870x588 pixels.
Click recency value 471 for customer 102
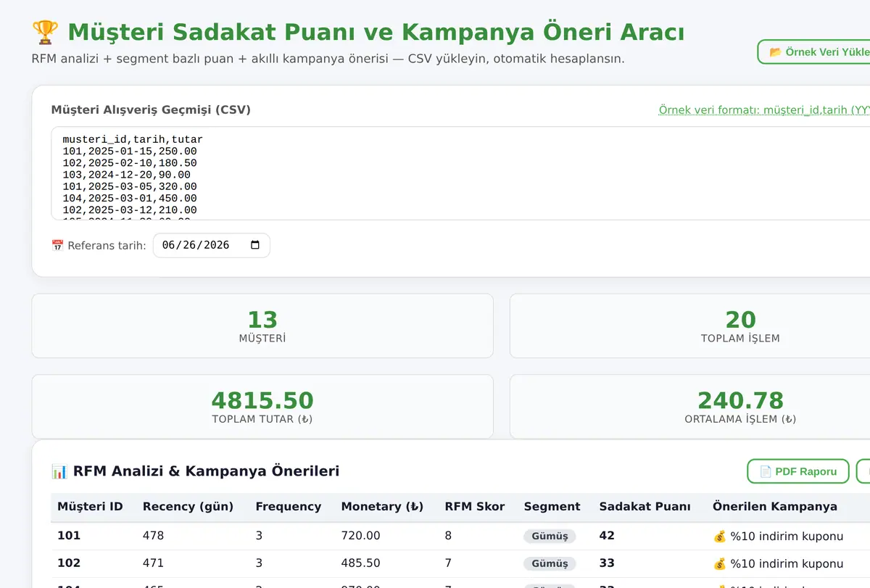tap(153, 563)
